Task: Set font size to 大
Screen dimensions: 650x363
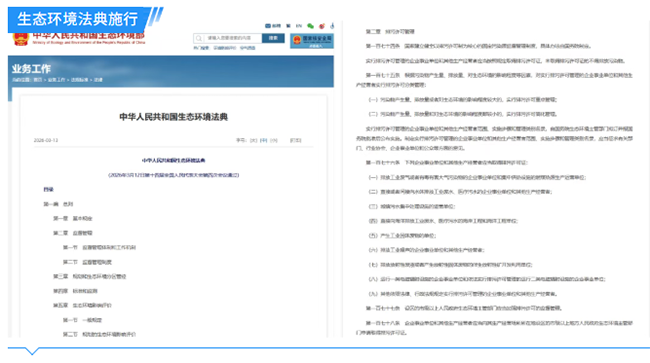Action: point(253,140)
